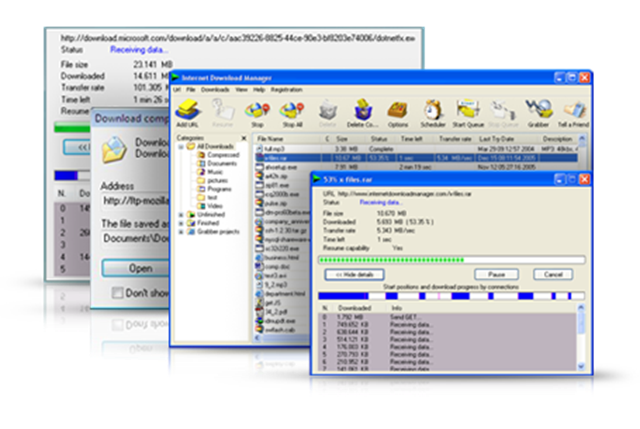Click the partially hidden button in the rear download window

pyautogui.click(x=77, y=147)
